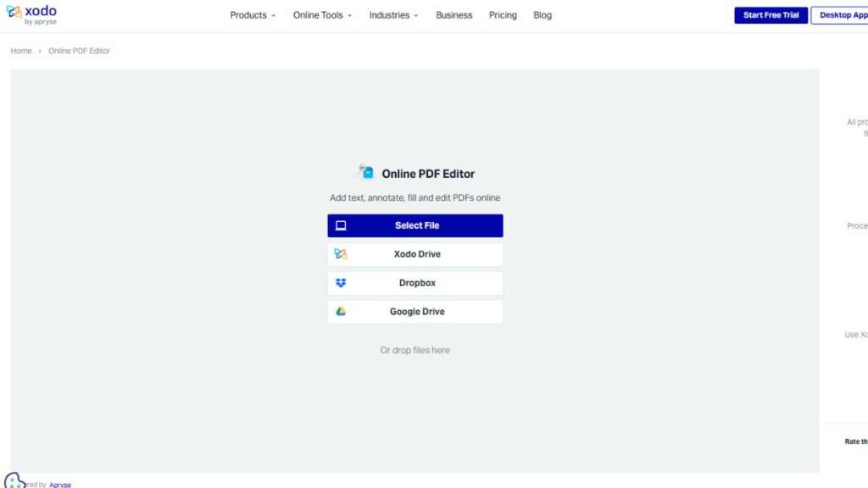Open the cookie preferences icon

(14, 480)
